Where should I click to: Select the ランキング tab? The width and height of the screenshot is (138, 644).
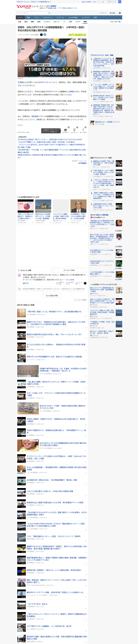click(x=86, y=17)
